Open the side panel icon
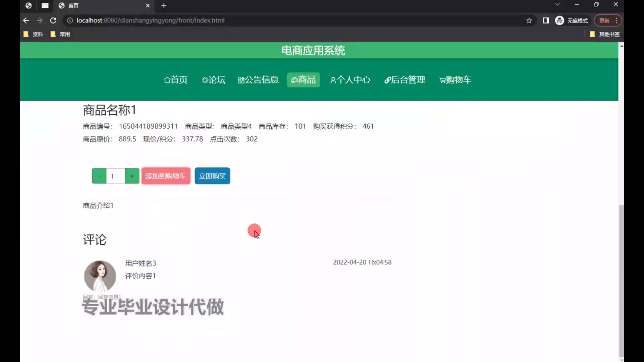644x362 pixels. (x=546, y=20)
